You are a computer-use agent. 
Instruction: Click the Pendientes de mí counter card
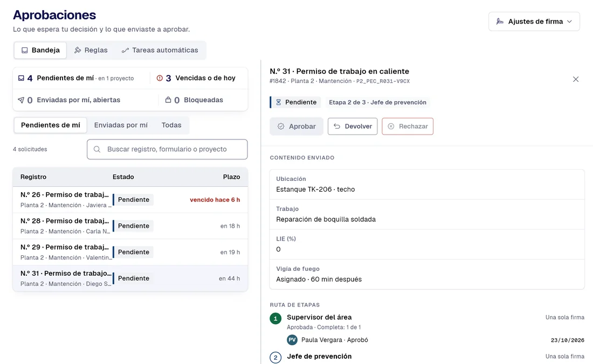tap(82, 78)
